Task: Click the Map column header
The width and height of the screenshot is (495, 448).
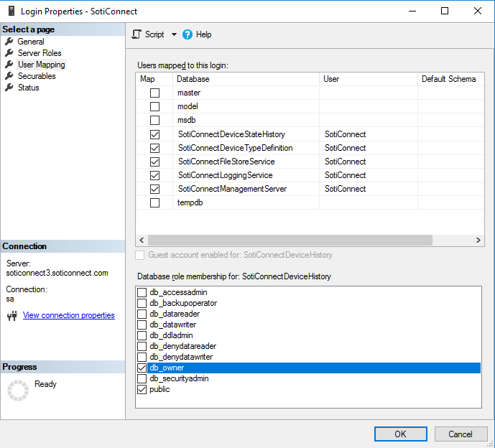Action: click(x=154, y=79)
